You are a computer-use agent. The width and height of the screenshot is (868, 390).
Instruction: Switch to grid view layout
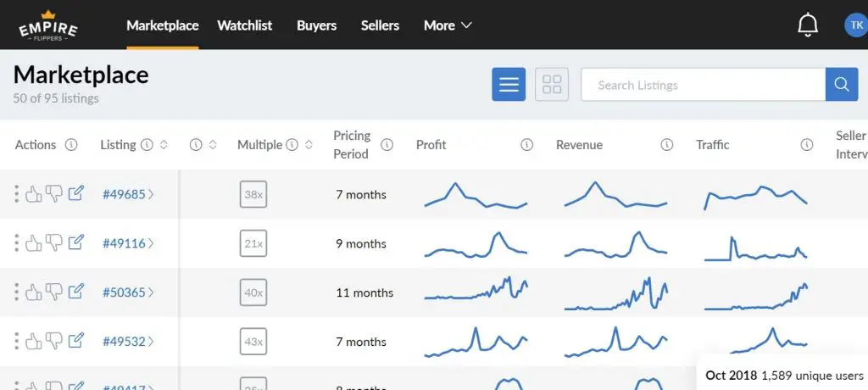(552, 84)
